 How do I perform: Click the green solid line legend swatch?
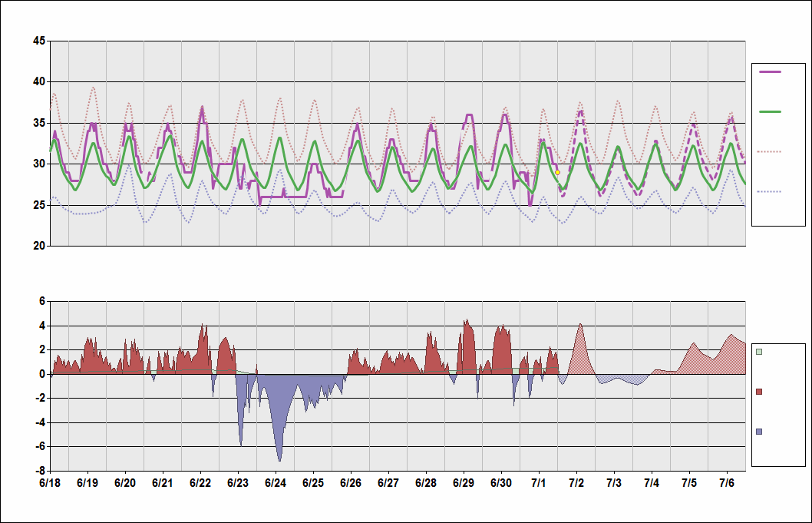[x=770, y=111]
